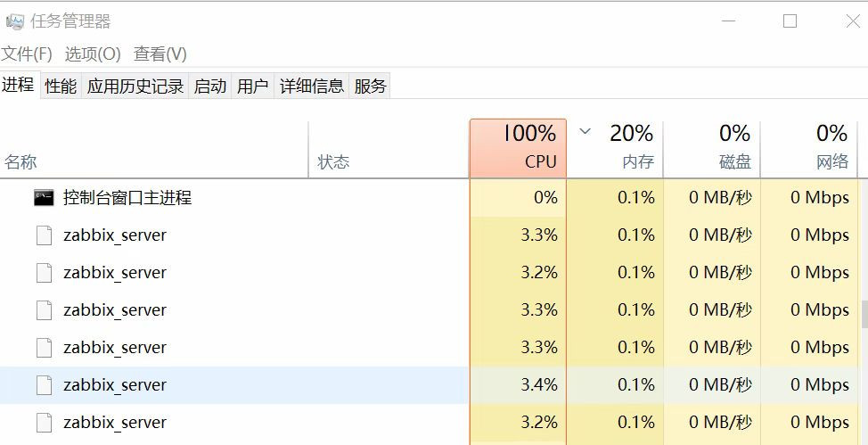Switch to the 性能 tab
This screenshot has width=868, height=445.
pos(61,87)
